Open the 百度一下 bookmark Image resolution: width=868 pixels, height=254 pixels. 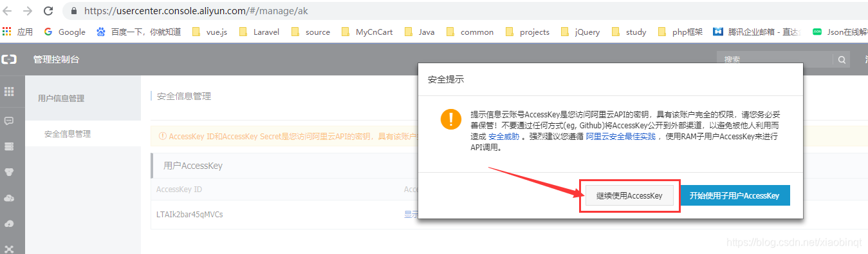pos(139,32)
